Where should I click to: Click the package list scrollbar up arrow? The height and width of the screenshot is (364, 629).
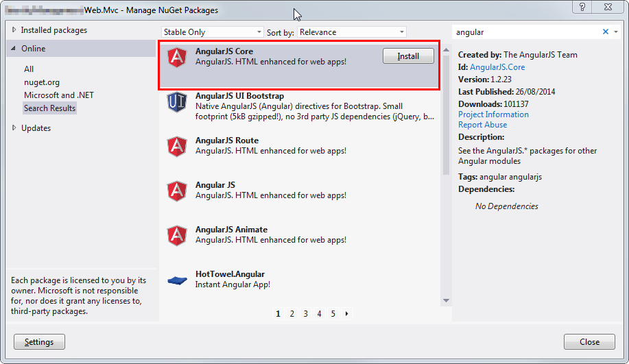tap(446, 50)
